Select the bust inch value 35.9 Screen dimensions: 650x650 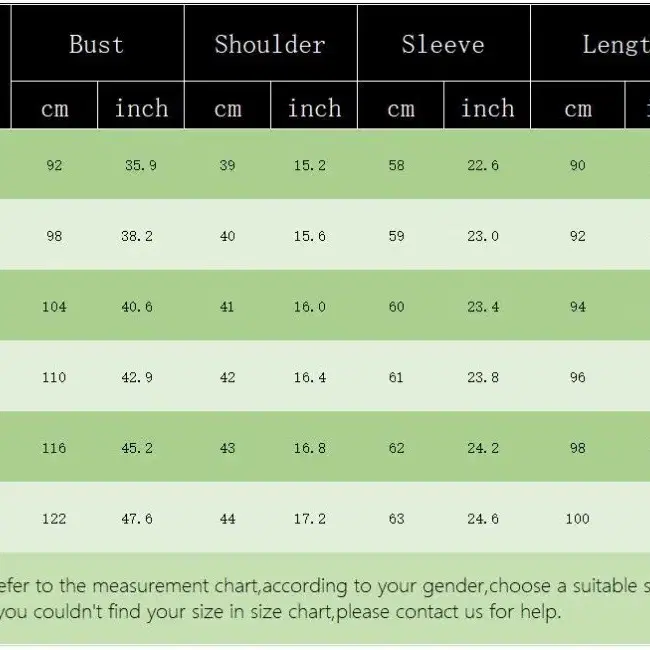pyautogui.click(x=141, y=165)
